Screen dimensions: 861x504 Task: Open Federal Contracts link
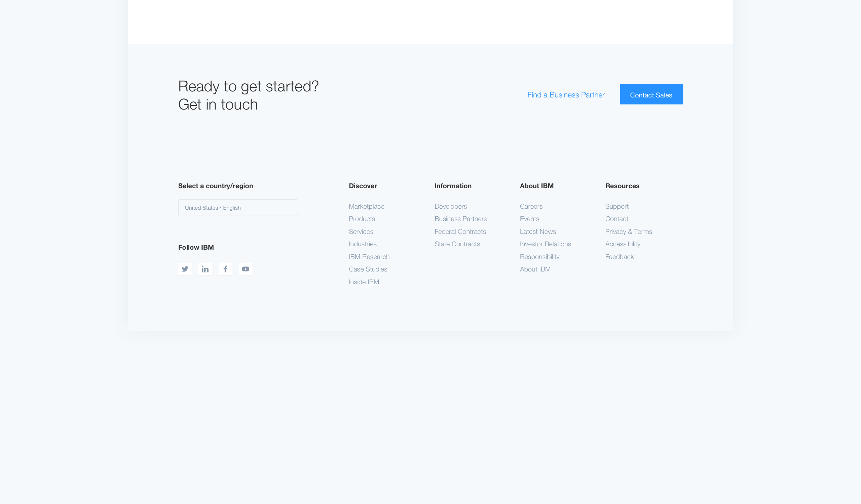[x=460, y=232]
